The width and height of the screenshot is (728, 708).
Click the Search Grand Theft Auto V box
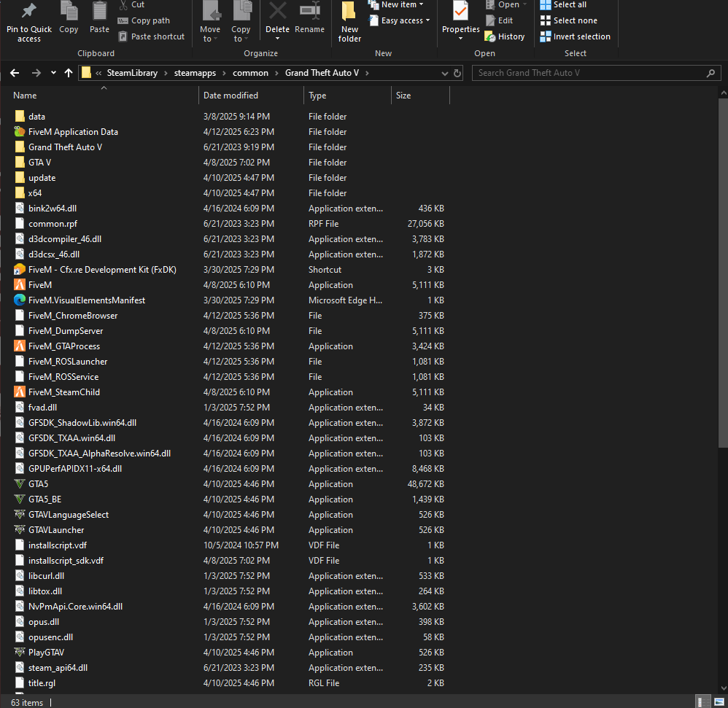(x=596, y=73)
